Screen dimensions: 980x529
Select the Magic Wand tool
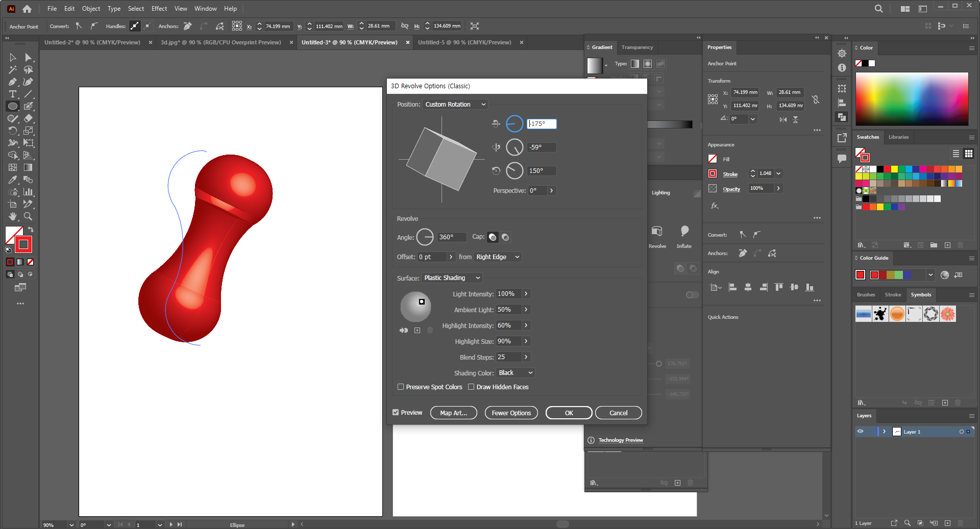[13, 70]
